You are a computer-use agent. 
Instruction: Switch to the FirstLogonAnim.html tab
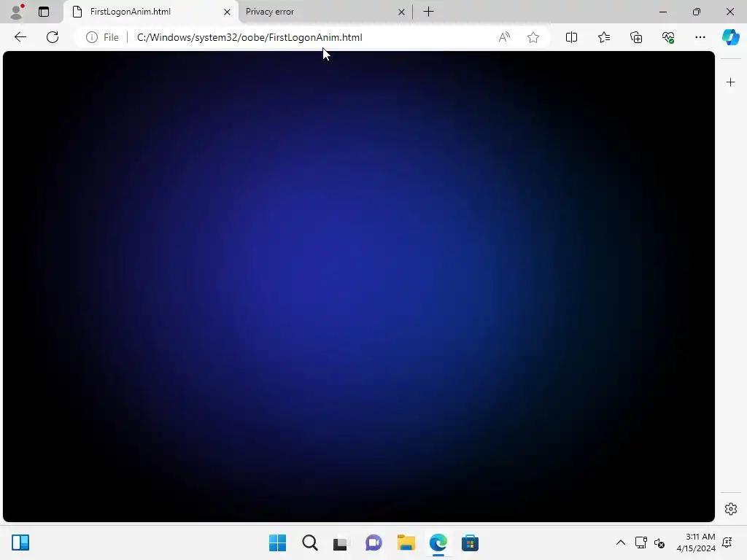pos(151,12)
